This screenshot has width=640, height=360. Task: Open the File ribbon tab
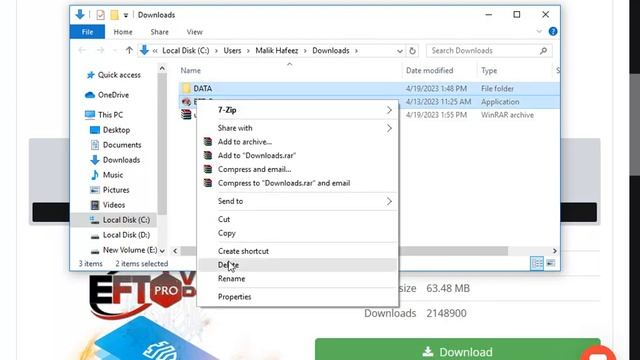tap(87, 32)
